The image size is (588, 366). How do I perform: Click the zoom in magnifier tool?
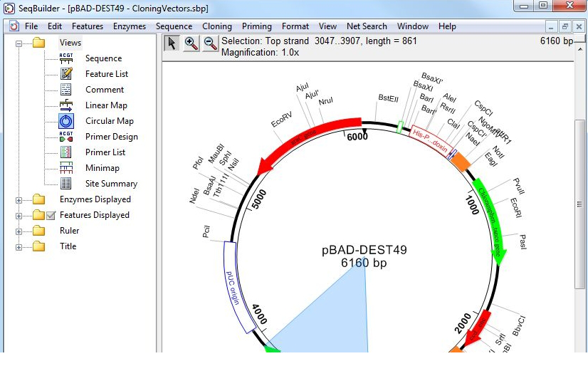(191, 43)
